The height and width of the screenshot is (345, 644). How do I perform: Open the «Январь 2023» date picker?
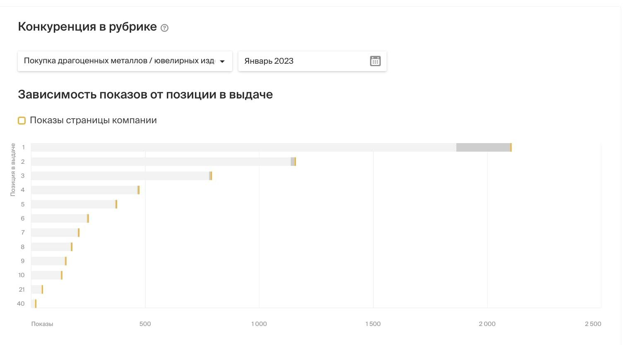click(x=312, y=61)
